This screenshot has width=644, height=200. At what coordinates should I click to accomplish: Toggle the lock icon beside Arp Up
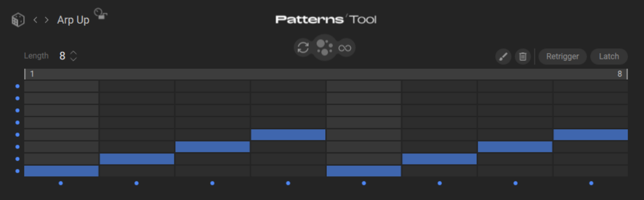tap(100, 14)
